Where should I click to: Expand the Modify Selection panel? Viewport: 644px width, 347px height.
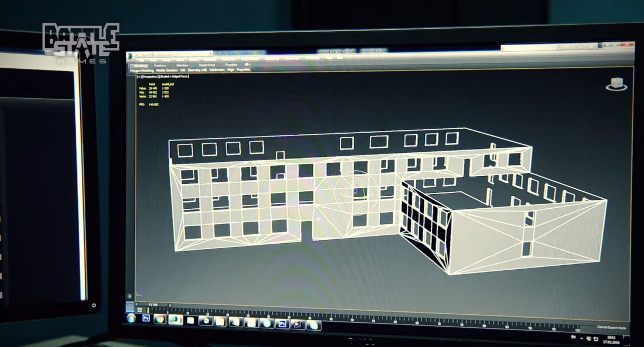click(167, 70)
